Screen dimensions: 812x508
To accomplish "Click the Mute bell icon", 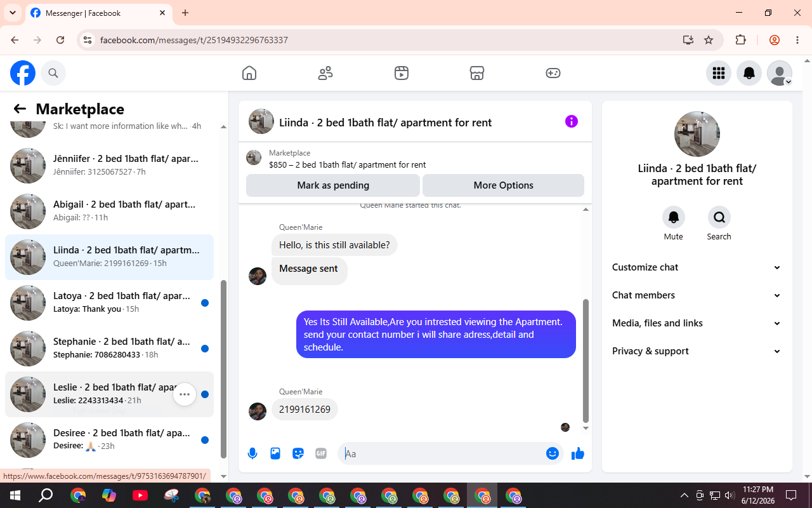I will [674, 217].
